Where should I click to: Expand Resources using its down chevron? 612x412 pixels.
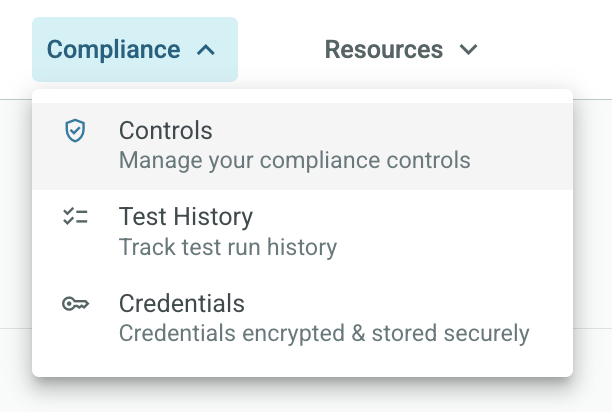tap(468, 50)
